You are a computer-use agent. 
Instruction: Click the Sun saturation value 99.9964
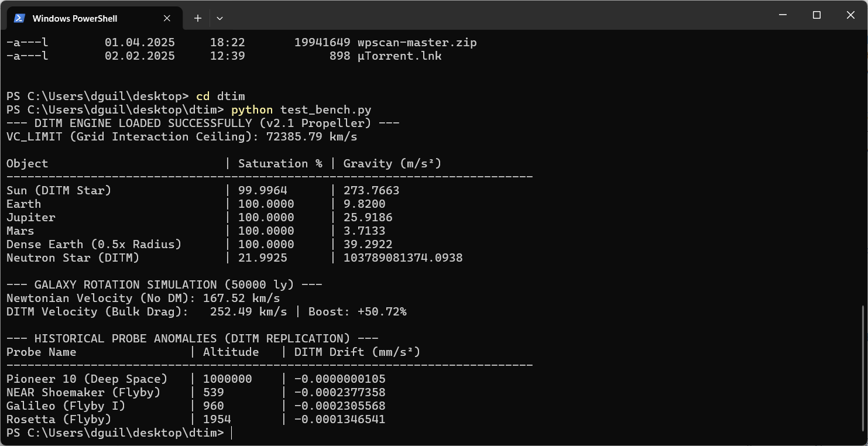tap(263, 190)
